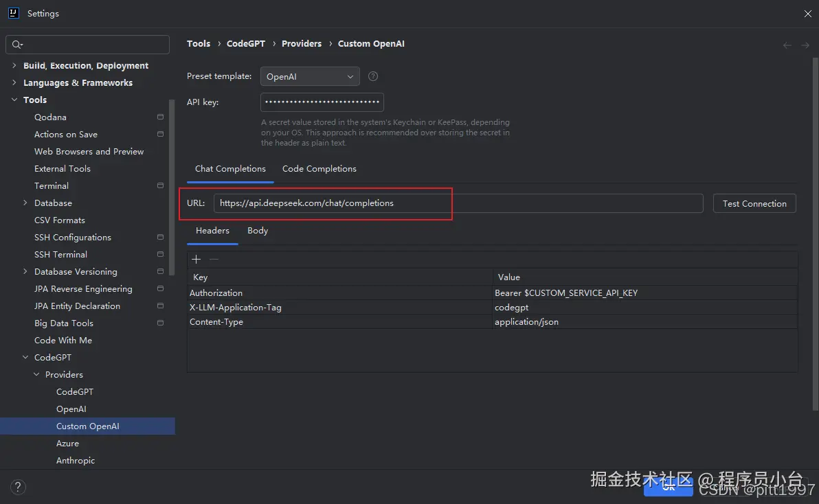Close the Settings dialog window
This screenshot has height=504, width=819.
tap(807, 14)
